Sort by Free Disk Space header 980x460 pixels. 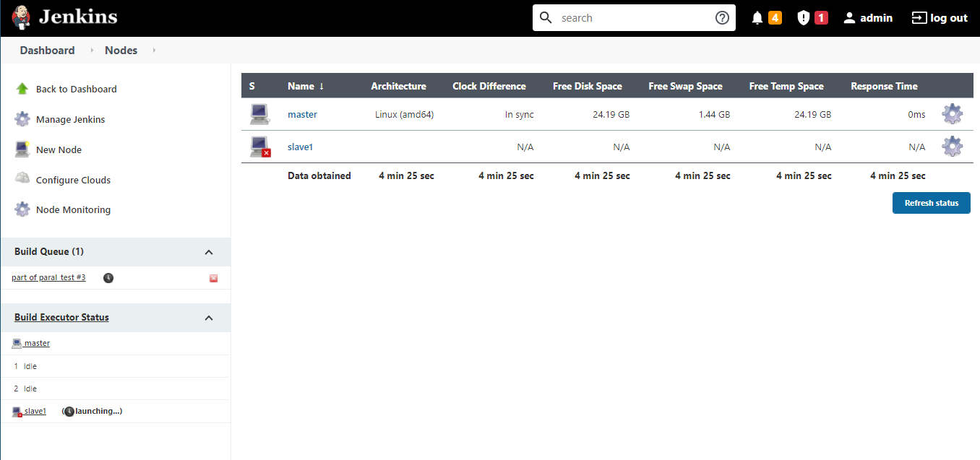click(x=588, y=86)
